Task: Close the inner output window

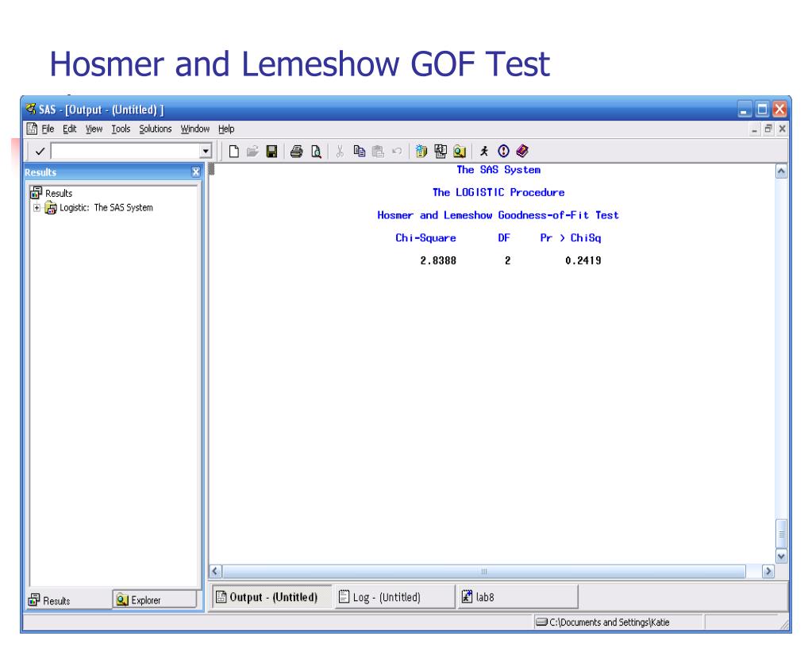Action: pos(783,129)
